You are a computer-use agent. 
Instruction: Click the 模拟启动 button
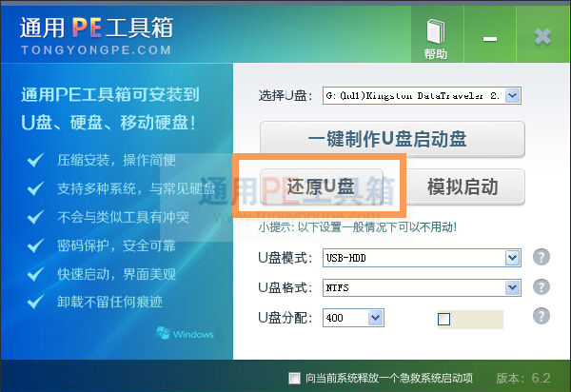pos(463,186)
